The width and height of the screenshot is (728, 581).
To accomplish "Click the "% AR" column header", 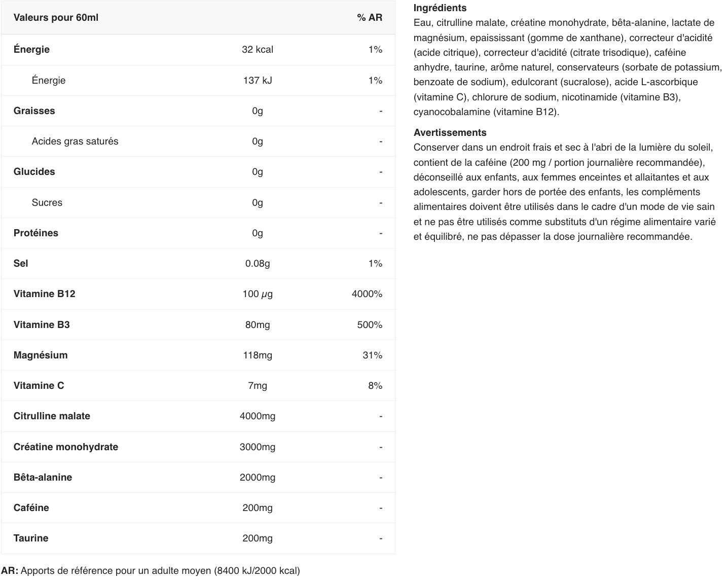I will point(369,18).
